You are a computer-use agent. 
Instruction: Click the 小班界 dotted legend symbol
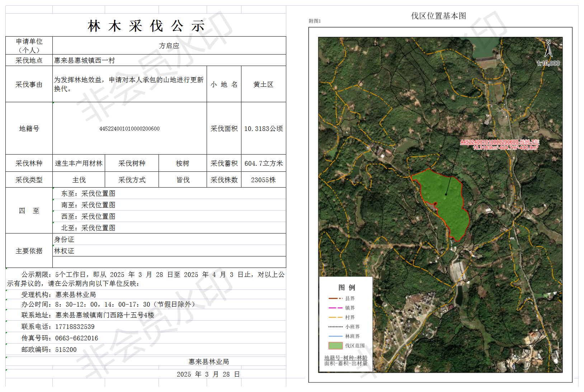click(335, 327)
